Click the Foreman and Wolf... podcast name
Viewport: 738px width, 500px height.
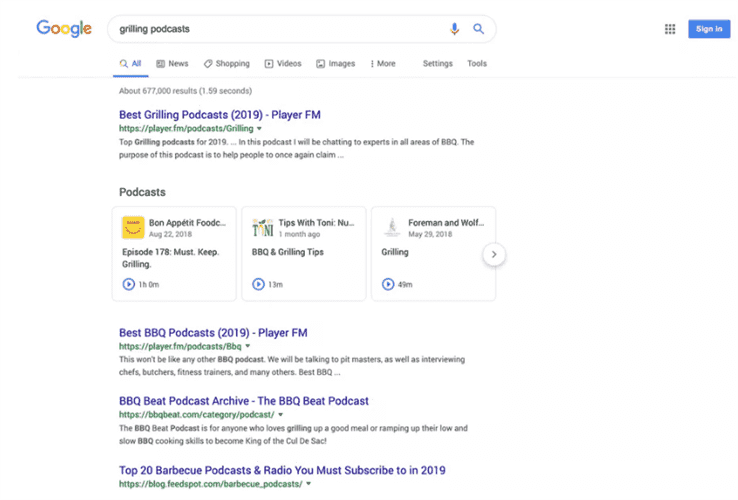pos(446,223)
